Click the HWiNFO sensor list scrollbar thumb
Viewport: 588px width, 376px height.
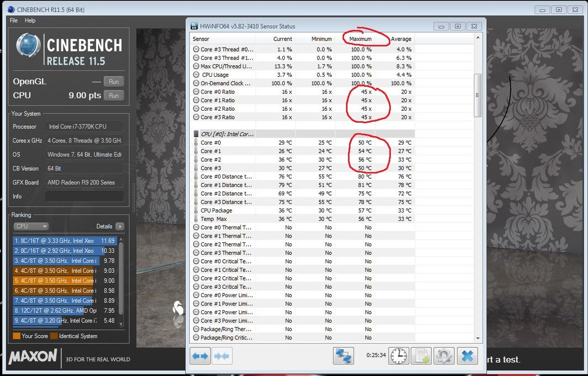tap(478, 96)
